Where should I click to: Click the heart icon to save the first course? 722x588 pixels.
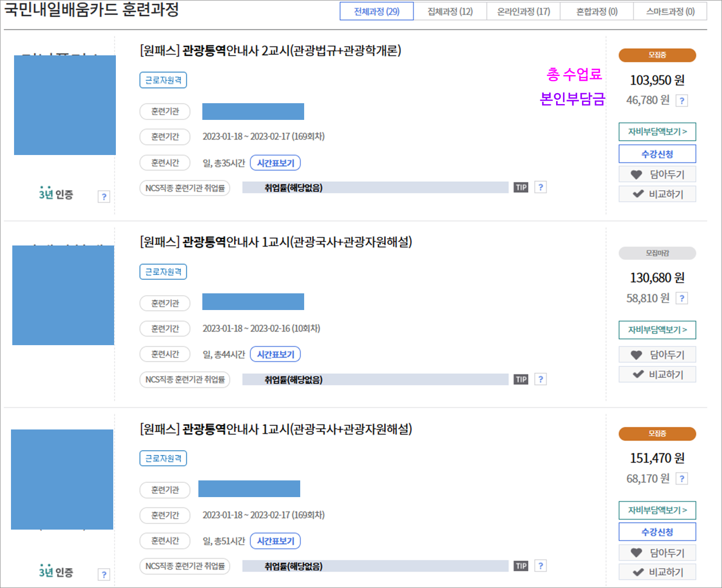point(636,174)
